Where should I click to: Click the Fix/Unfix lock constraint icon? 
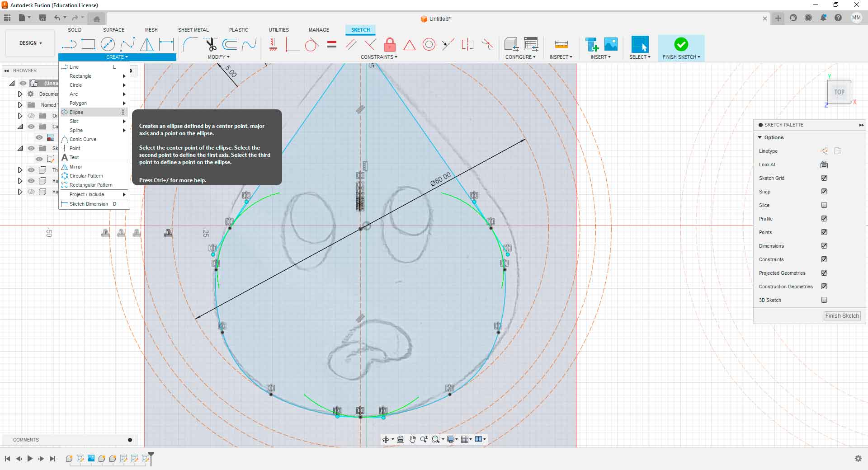(390, 44)
